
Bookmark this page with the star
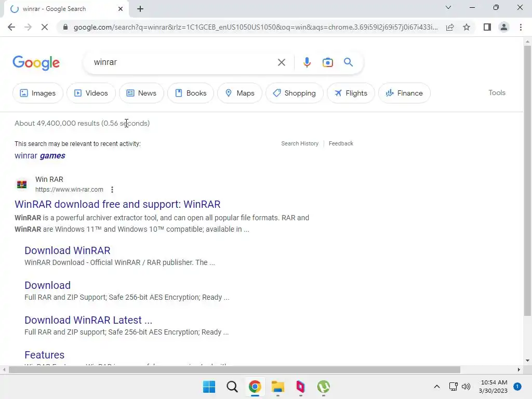(x=467, y=27)
